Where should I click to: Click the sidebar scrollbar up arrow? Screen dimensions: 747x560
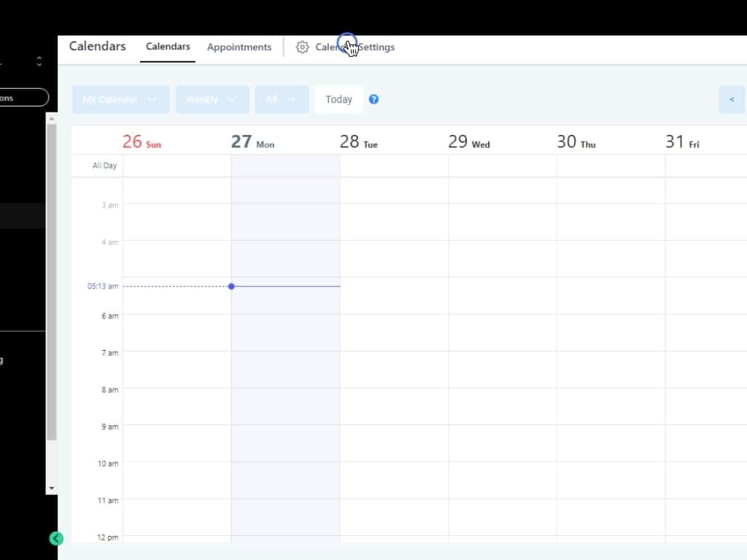(x=51, y=117)
